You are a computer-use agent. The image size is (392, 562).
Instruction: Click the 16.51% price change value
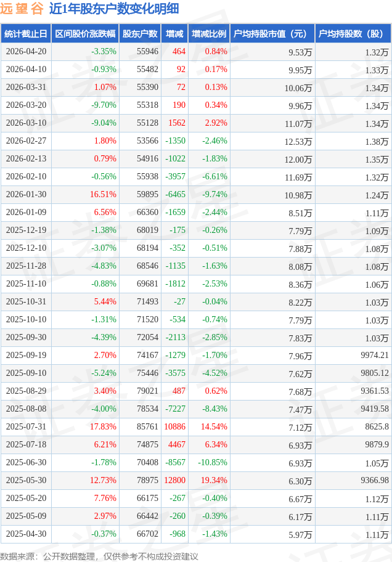(x=103, y=195)
